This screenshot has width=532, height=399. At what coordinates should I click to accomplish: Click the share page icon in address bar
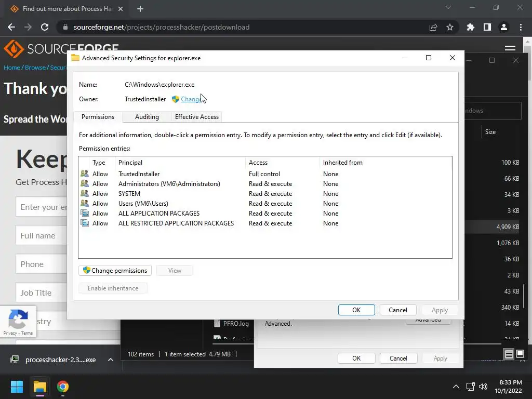tap(433, 27)
